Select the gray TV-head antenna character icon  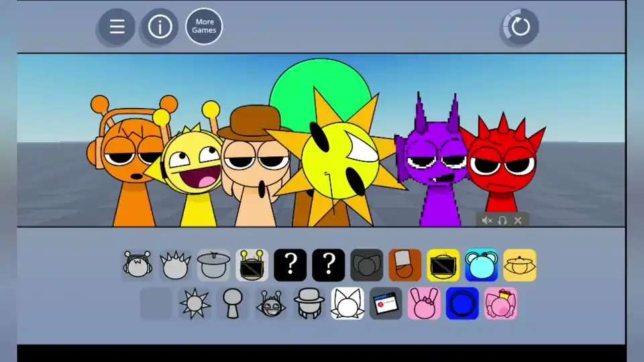pos(252,265)
